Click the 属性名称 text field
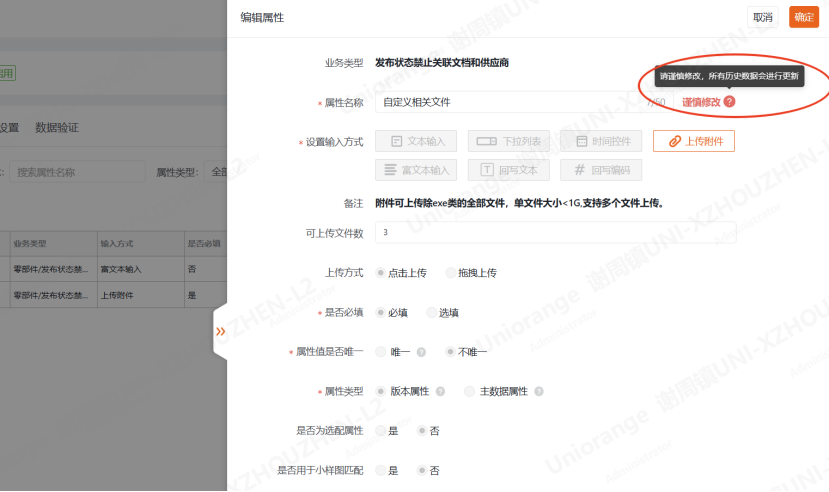Screen dimensions: 829x492 tap(510, 102)
